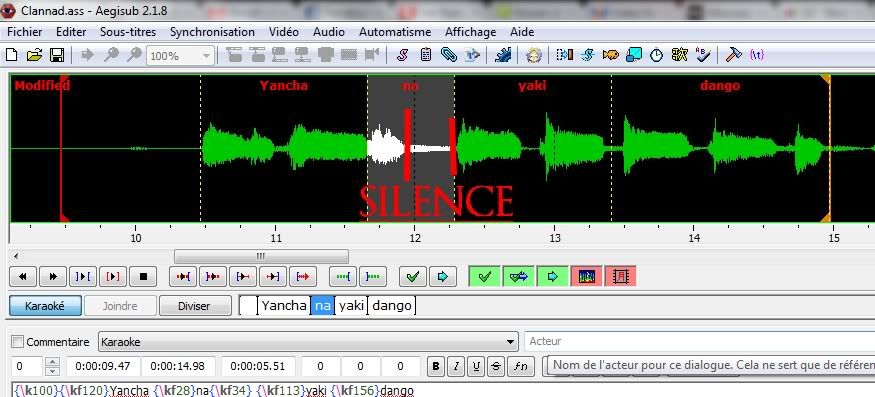Click the Karaoké button
875x397 pixels.
click(45, 306)
